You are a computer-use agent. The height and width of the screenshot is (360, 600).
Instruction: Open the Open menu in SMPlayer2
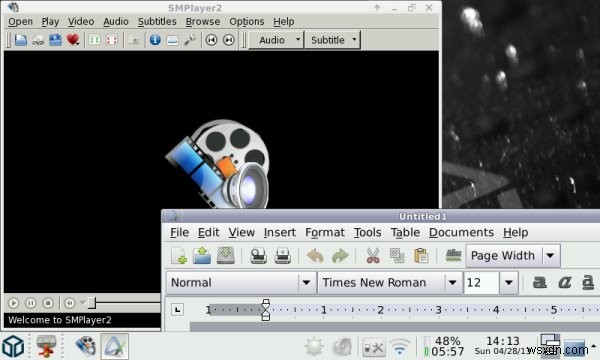coord(20,22)
